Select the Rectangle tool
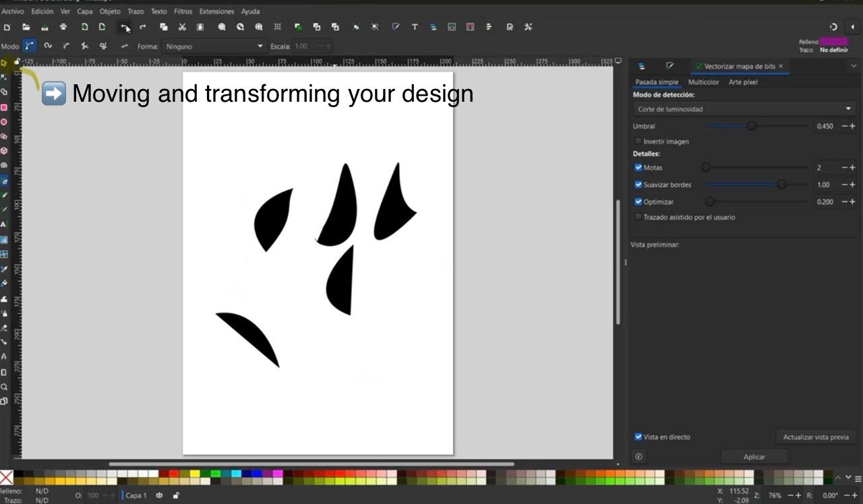Viewport: 863px width, 504px height. (x=4, y=107)
